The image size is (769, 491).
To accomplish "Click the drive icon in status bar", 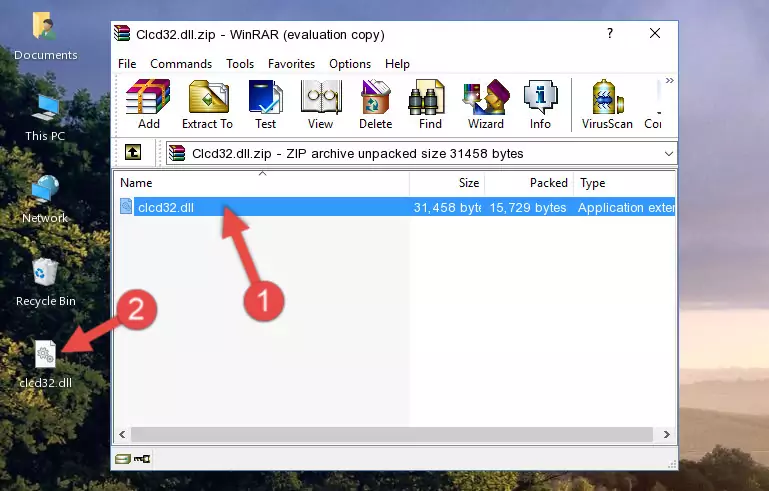I will [x=123, y=459].
